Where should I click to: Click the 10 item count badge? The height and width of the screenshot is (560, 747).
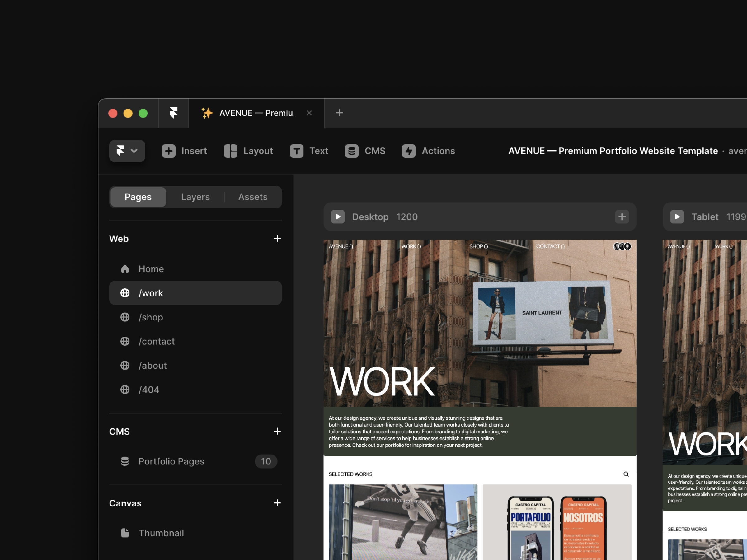coord(266,461)
